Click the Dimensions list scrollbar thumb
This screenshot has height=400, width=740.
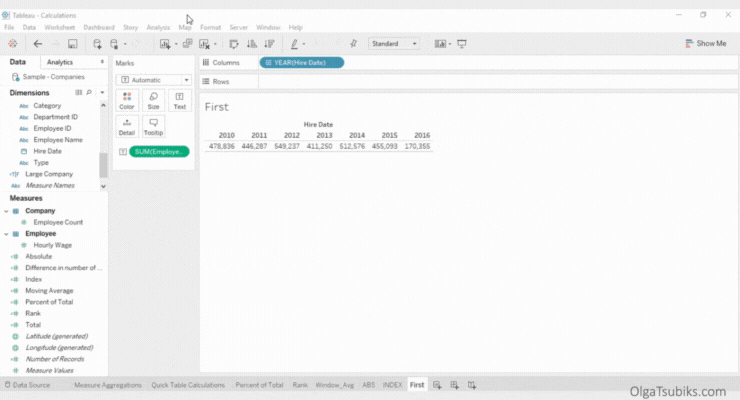pos(103,165)
